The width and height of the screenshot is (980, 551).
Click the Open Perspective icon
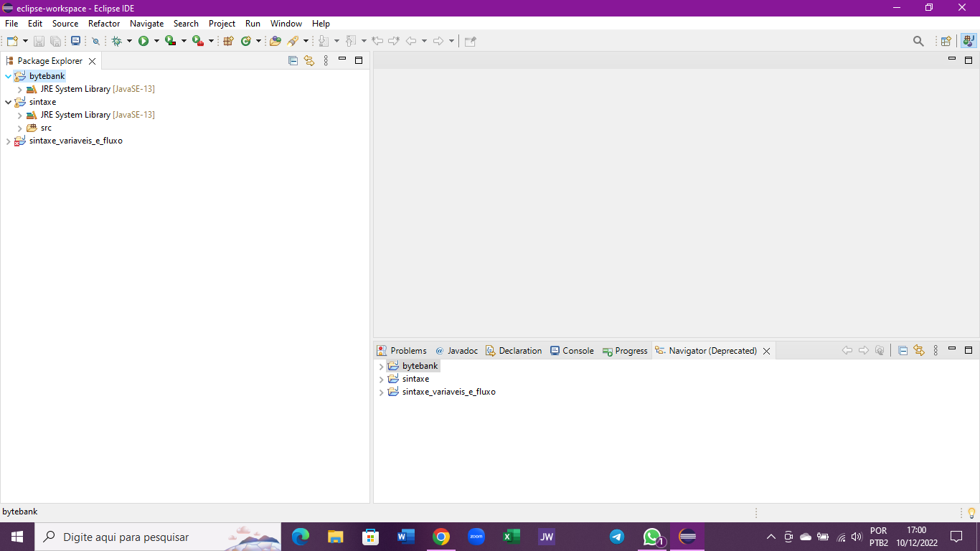click(946, 41)
